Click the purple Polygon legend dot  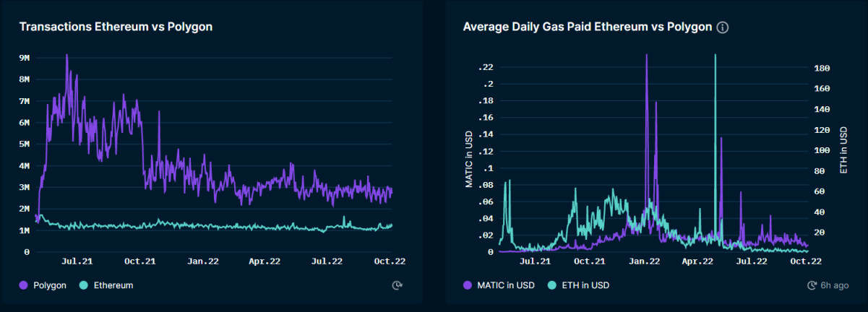tap(24, 285)
